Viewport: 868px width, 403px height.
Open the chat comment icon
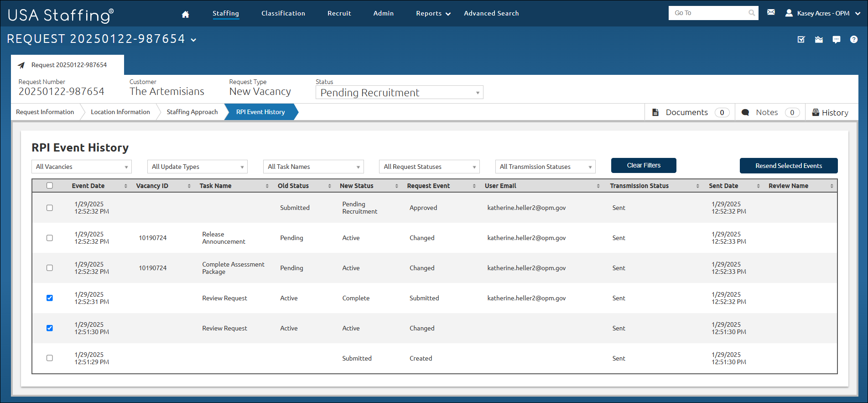[x=837, y=40]
